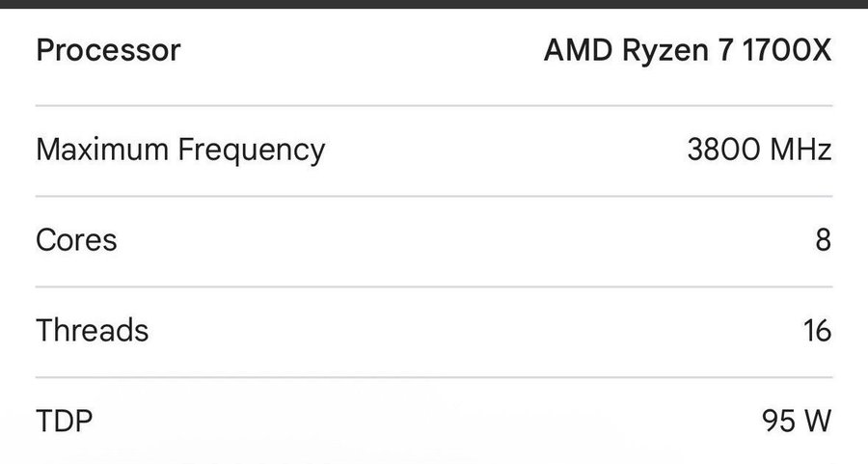Select the 95 W TDP value

coord(796,422)
